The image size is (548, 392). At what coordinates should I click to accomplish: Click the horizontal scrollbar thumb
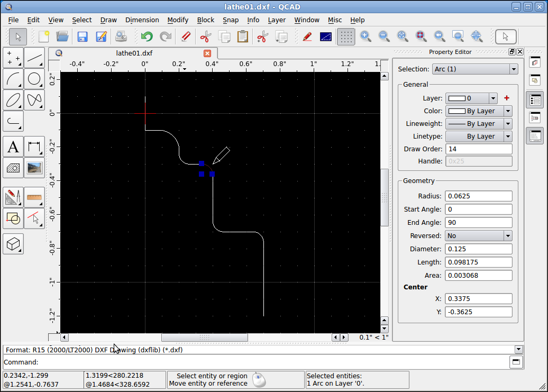tap(205, 337)
